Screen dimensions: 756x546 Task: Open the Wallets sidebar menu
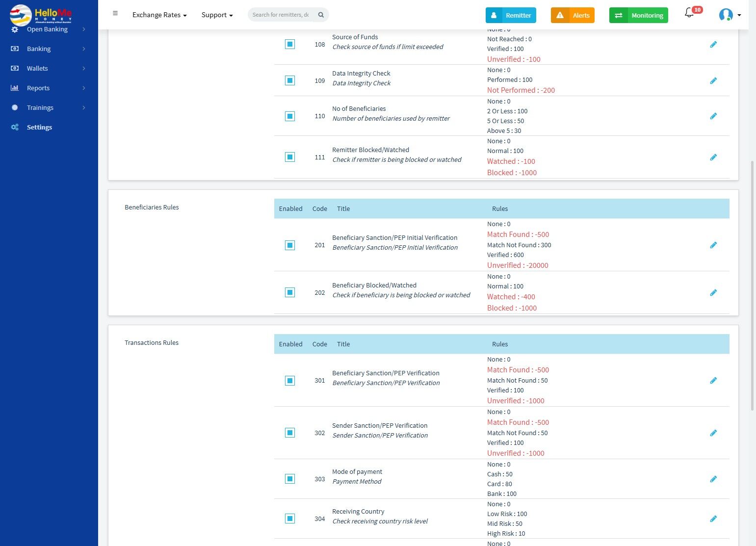49,68
